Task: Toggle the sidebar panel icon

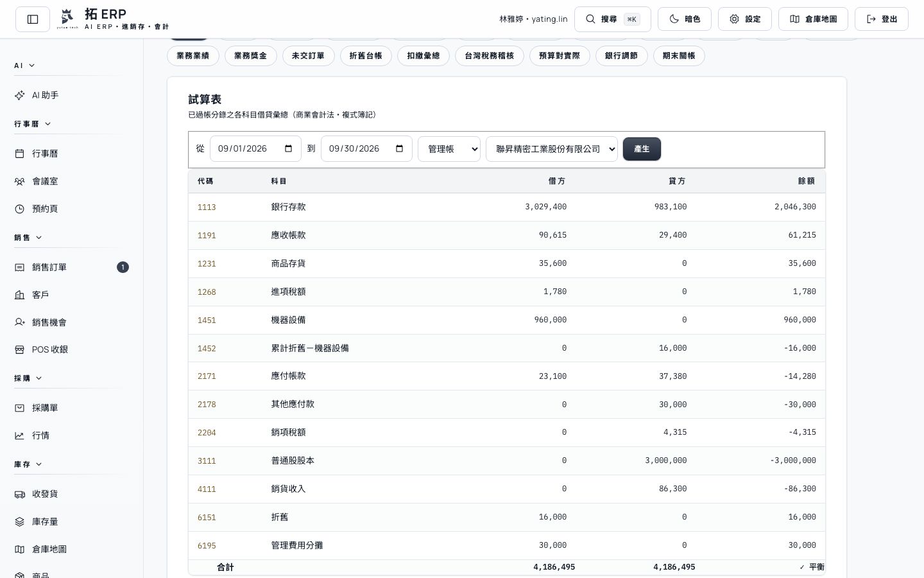Action: [x=33, y=19]
